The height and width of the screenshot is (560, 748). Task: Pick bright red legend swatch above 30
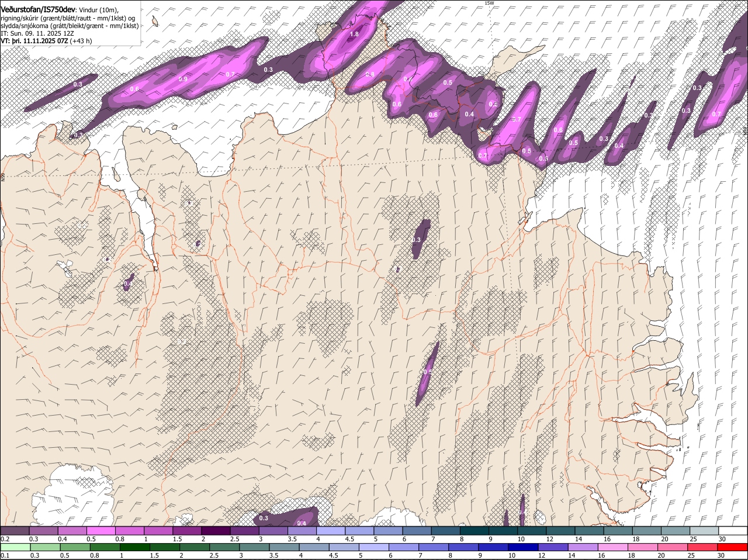[x=733, y=547]
